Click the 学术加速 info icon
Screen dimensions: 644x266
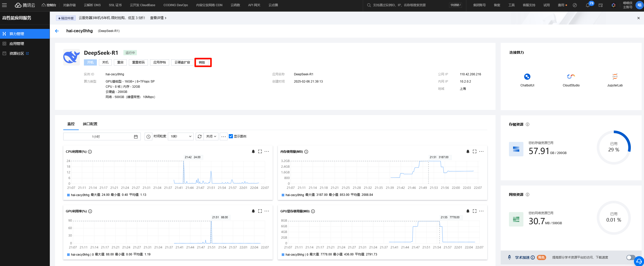533,257
